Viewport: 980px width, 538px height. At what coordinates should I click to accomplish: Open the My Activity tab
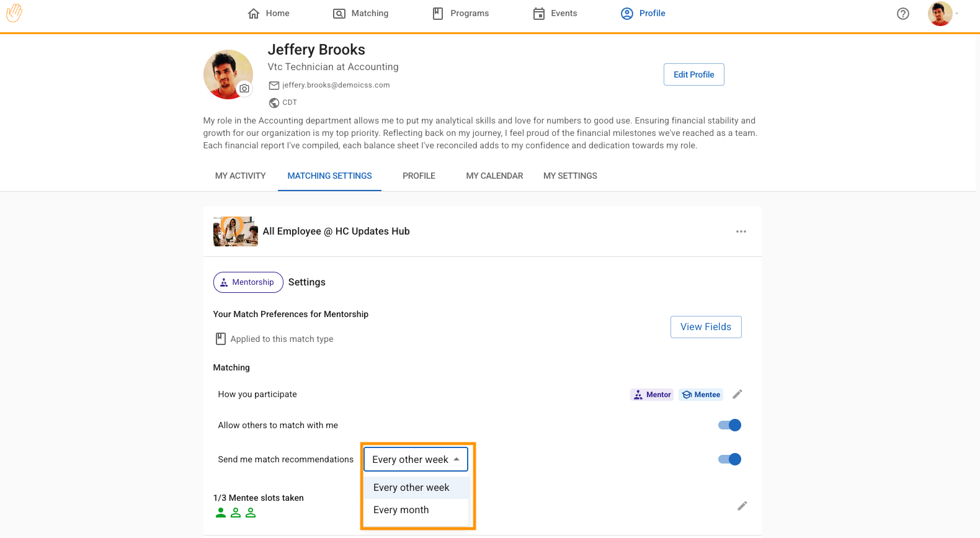pyautogui.click(x=240, y=176)
